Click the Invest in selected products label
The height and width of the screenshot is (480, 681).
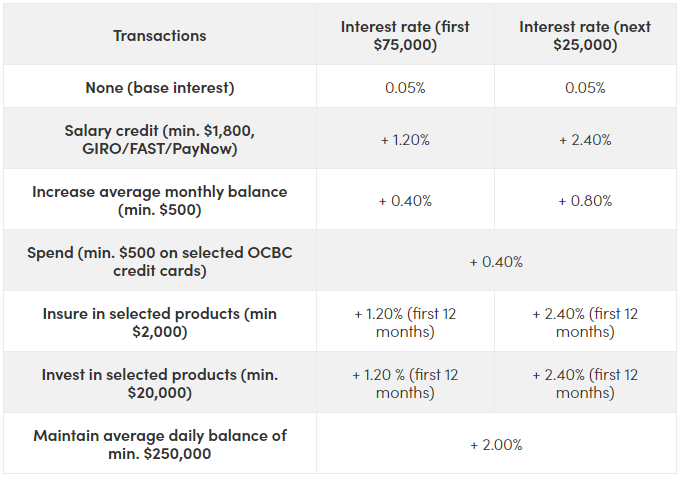click(x=160, y=383)
